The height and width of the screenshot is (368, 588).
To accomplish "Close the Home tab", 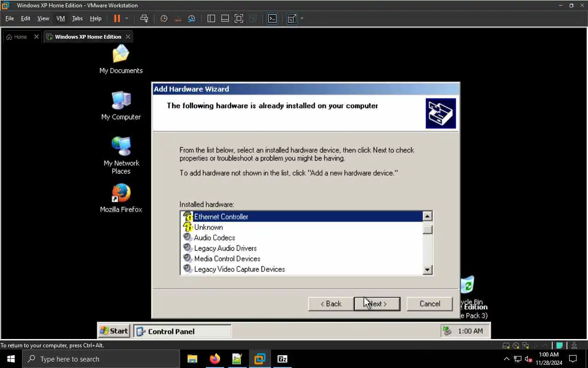I will 36,37.
